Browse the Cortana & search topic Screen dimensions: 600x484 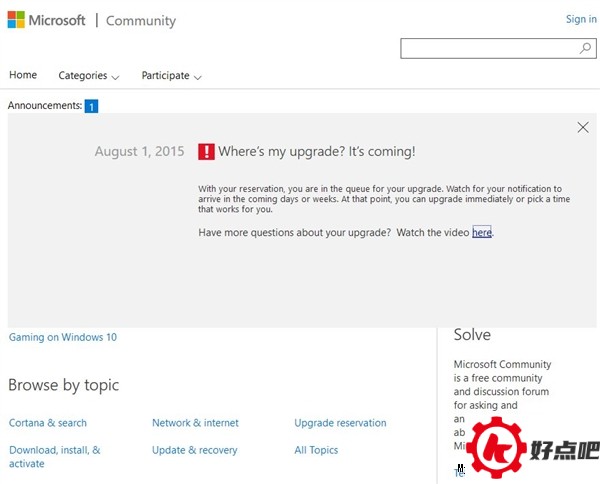pyautogui.click(x=48, y=423)
